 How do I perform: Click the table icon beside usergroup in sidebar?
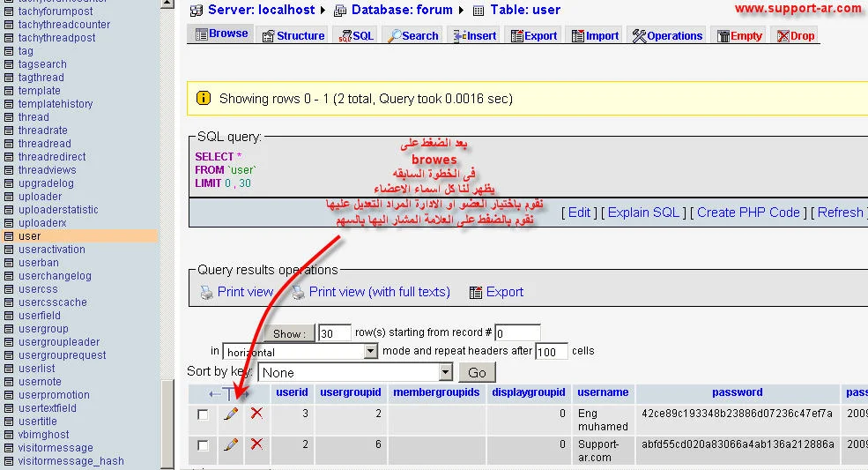click(x=9, y=329)
